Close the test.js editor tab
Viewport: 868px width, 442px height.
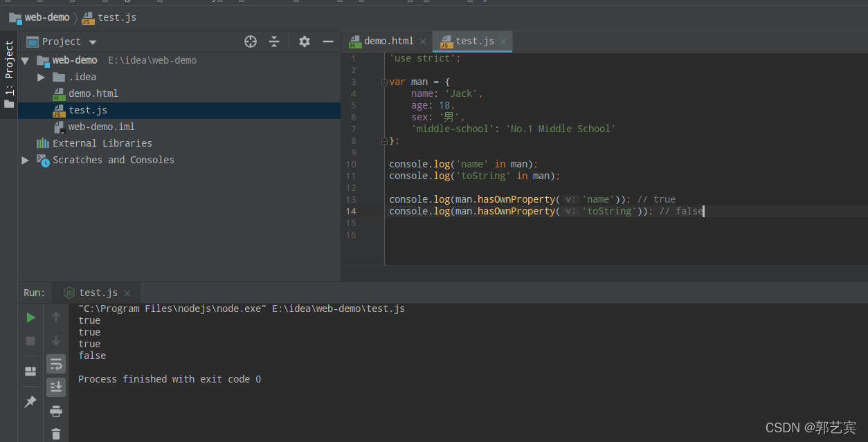[503, 42]
